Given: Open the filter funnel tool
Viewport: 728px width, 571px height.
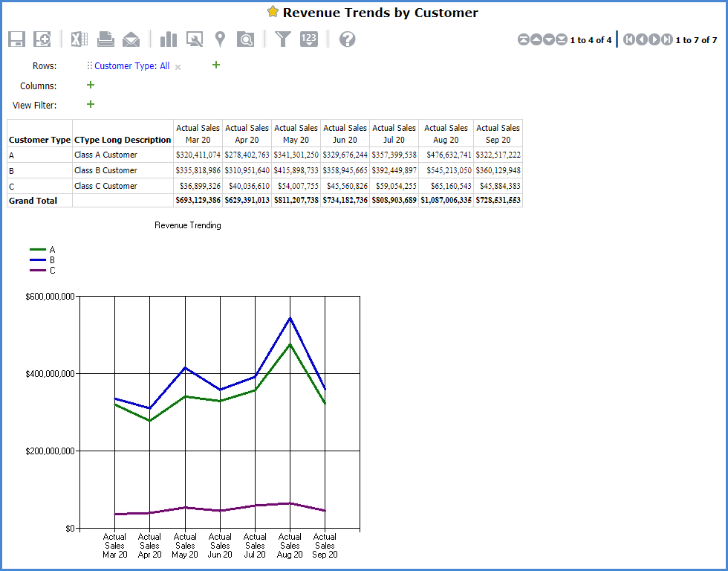Looking at the screenshot, I should [282, 39].
